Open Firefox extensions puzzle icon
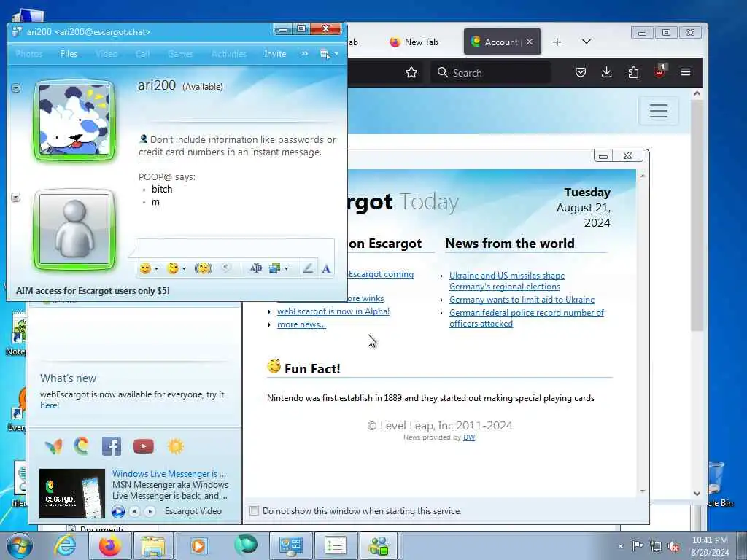The width and height of the screenshot is (747, 560). [x=633, y=72]
